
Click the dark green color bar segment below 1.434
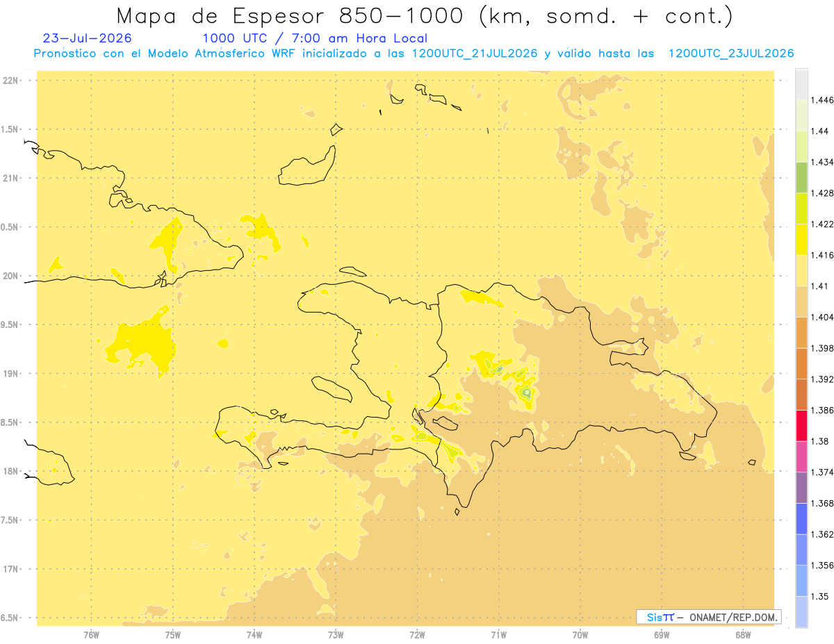point(801,177)
